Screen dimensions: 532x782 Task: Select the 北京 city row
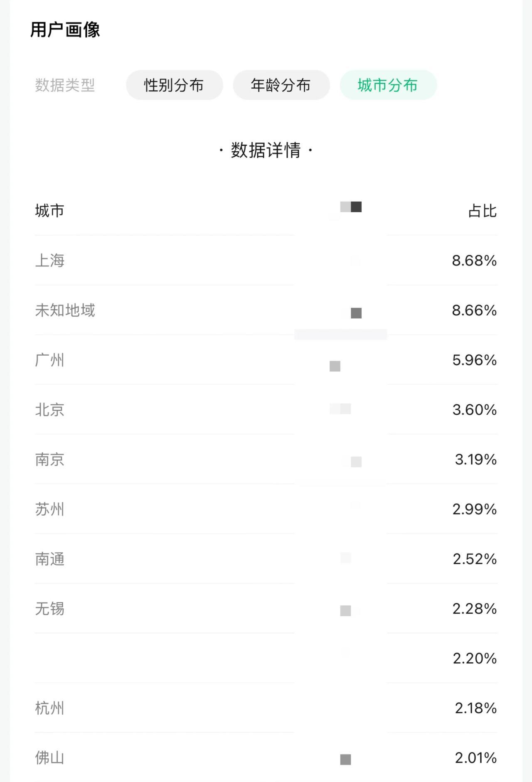coord(266,410)
